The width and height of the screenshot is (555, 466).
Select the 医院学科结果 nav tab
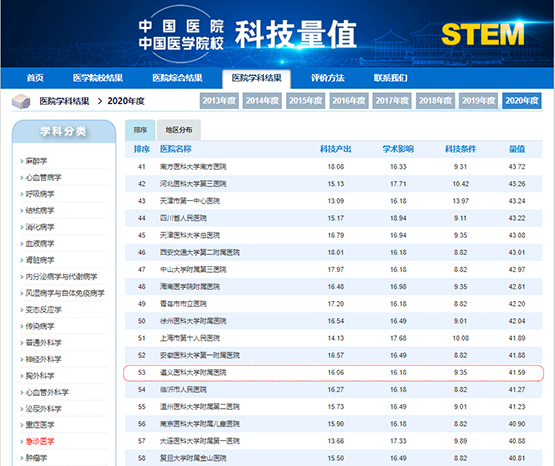click(257, 78)
